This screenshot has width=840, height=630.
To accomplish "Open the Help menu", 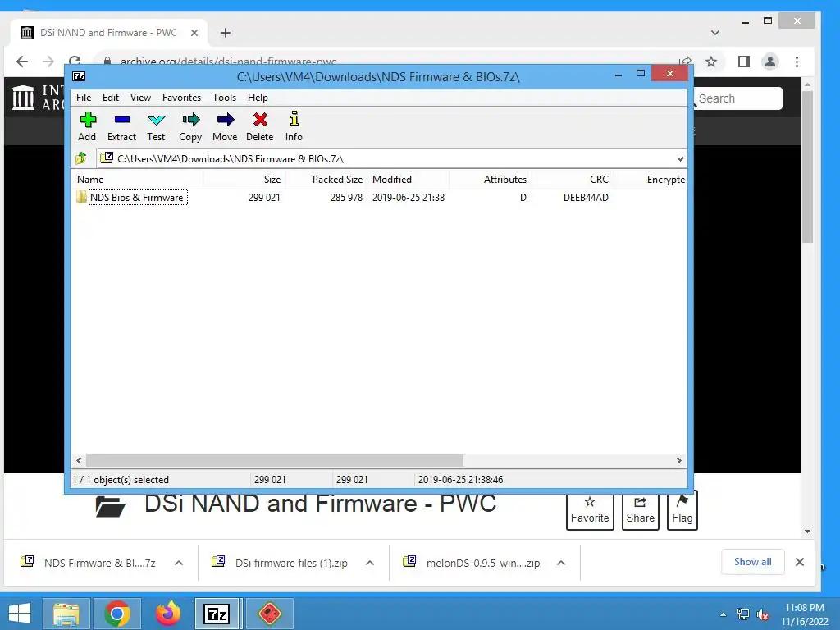I will pos(258,98).
